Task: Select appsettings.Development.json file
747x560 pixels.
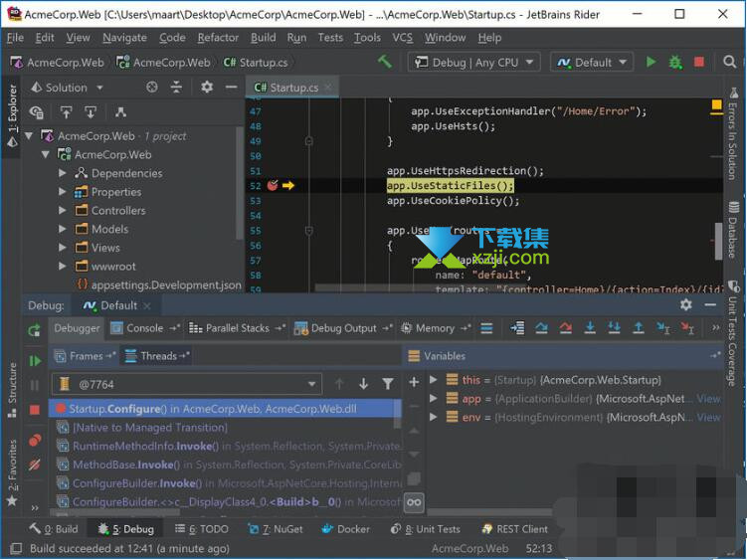Action: 159,285
